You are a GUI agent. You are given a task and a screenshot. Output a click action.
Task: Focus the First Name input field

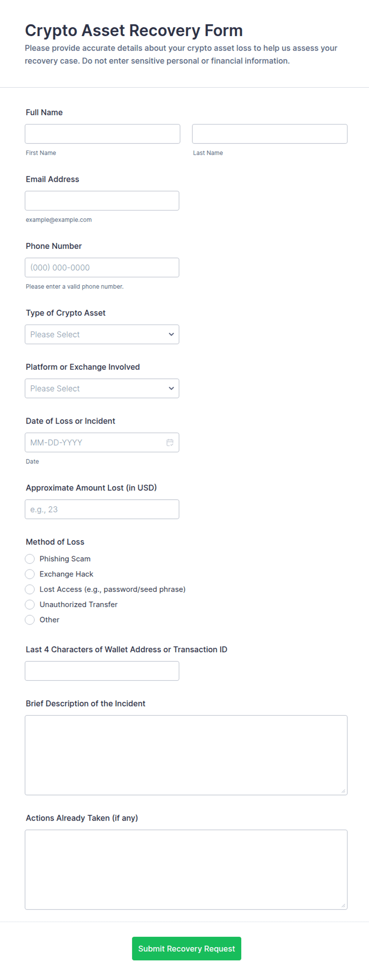click(x=102, y=134)
